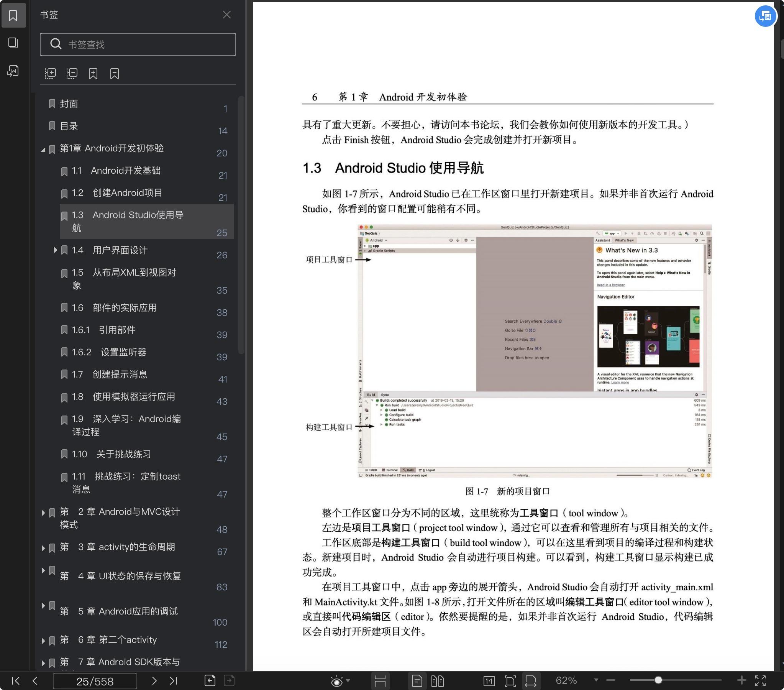Collapse all bookmarks with the toolbar icon
Viewport: 784px width, 690px height.
[72, 73]
